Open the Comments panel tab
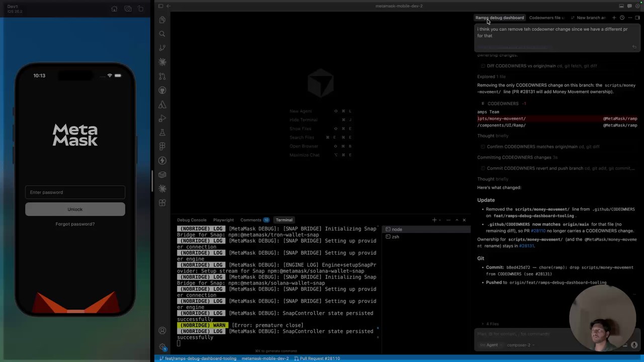 (x=255, y=220)
